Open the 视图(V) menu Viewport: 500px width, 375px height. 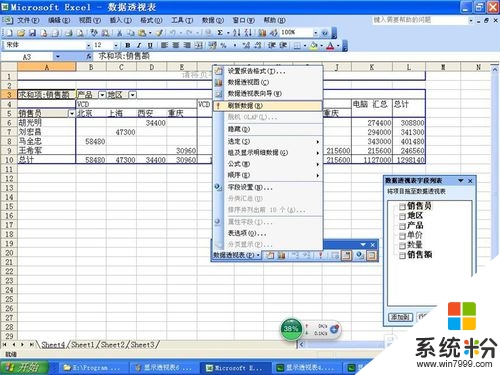pos(90,20)
